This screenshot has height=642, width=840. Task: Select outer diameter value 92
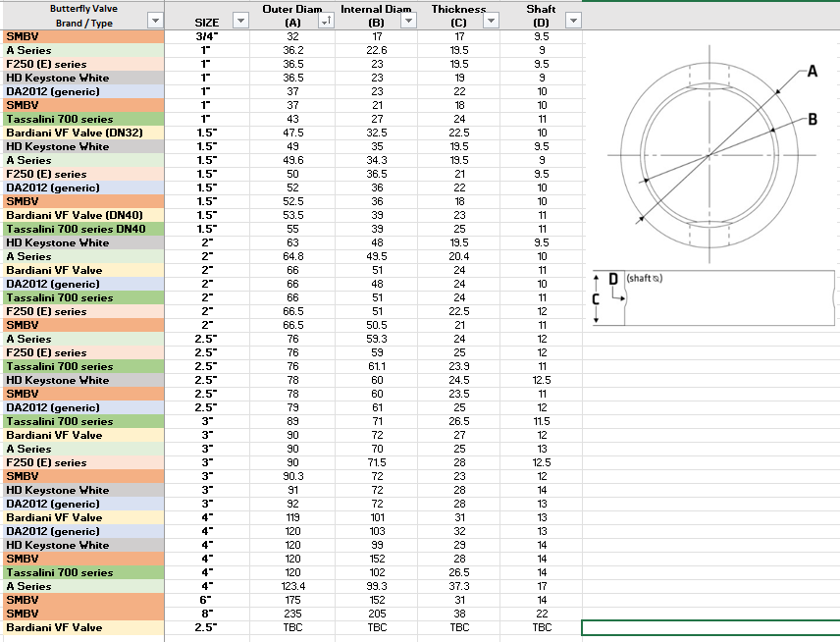coord(292,505)
